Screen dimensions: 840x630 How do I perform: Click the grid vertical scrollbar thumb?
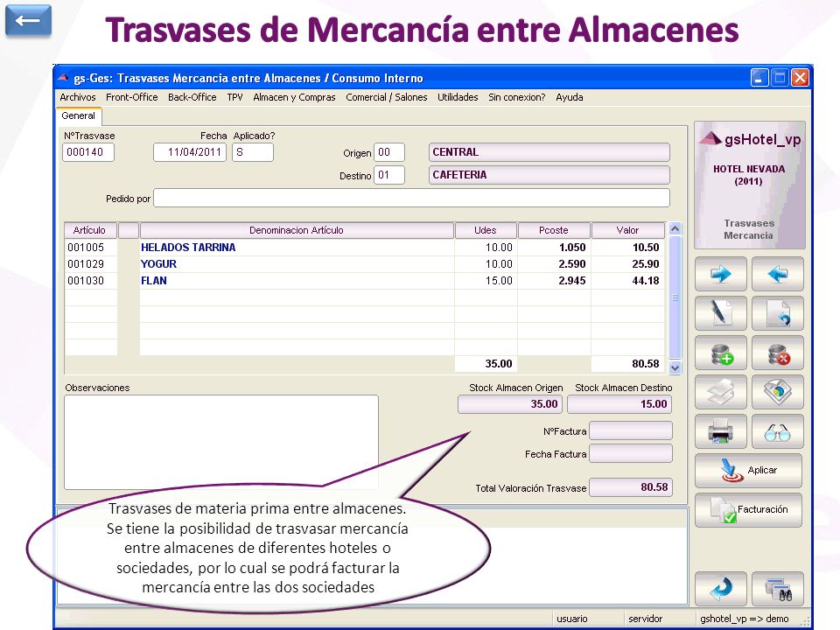675,297
